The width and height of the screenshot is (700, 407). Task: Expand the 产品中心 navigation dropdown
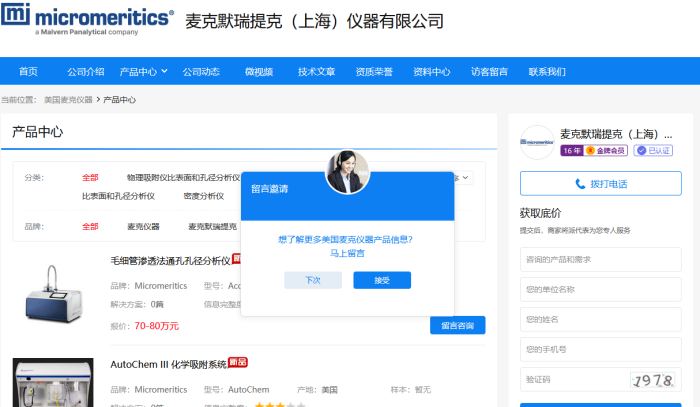[144, 72]
